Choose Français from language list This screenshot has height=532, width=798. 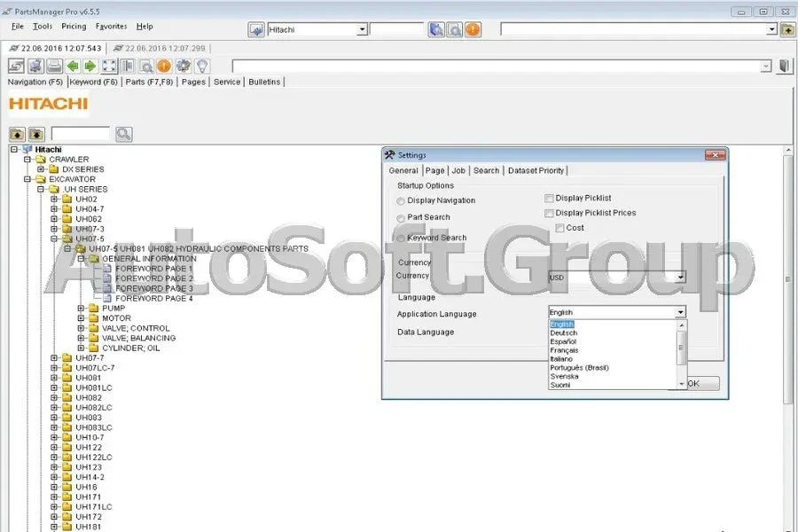click(564, 350)
